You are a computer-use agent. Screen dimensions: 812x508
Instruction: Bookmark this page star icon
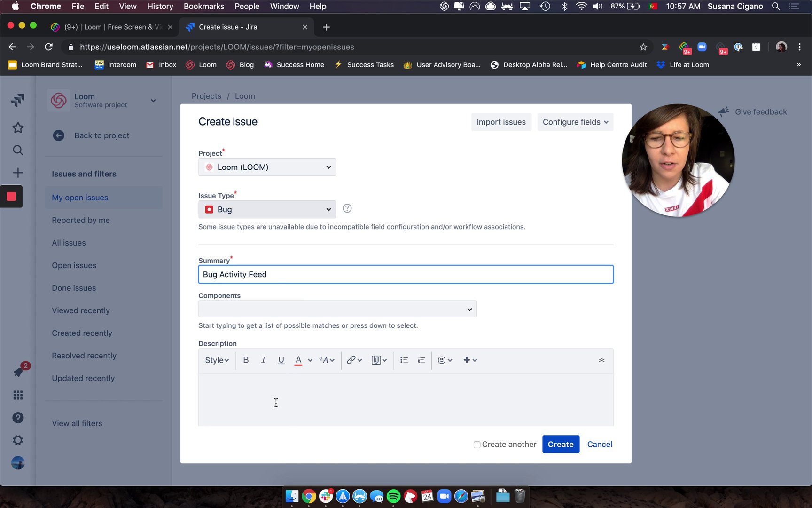coord(643,47)
